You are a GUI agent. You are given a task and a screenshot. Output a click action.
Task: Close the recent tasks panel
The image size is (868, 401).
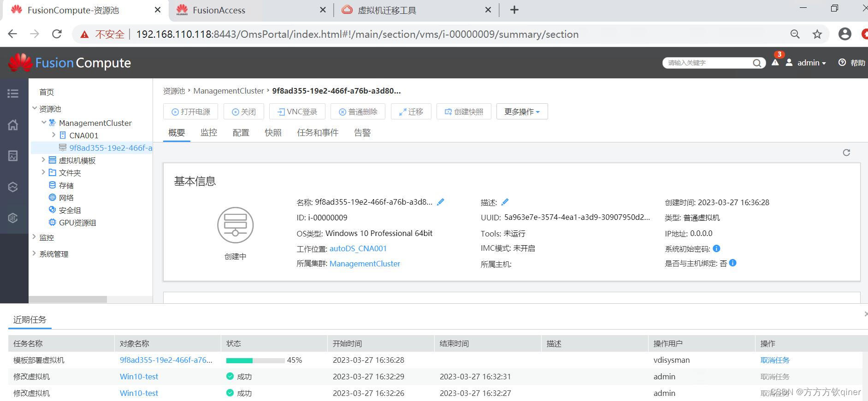[x=865, y=314]
